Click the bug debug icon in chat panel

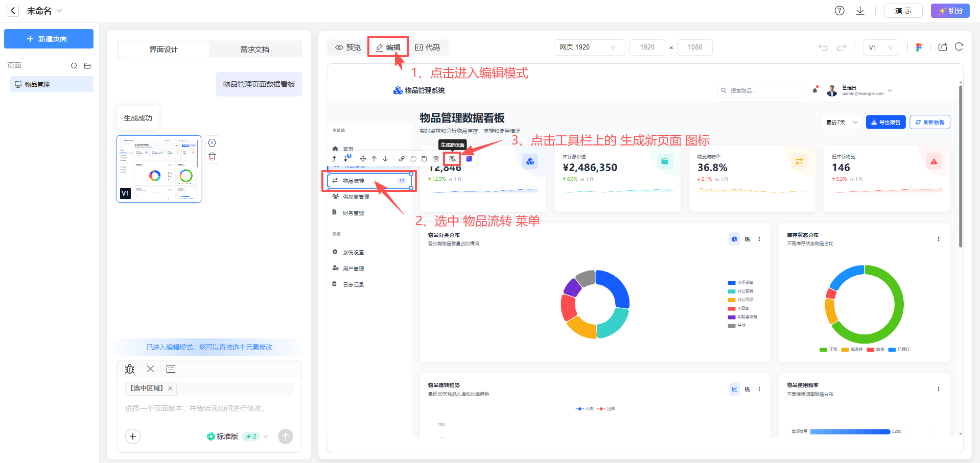[130, 369]
